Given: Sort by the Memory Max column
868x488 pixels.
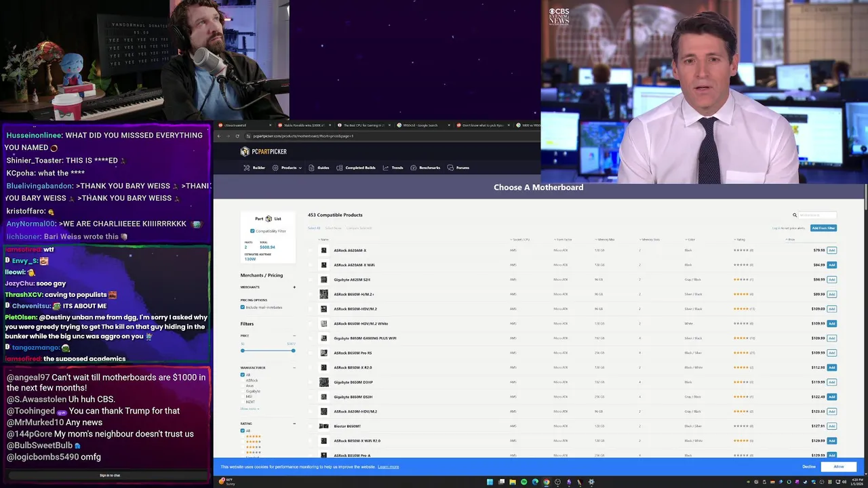Looking at the screenshot, I should [605, 239].
